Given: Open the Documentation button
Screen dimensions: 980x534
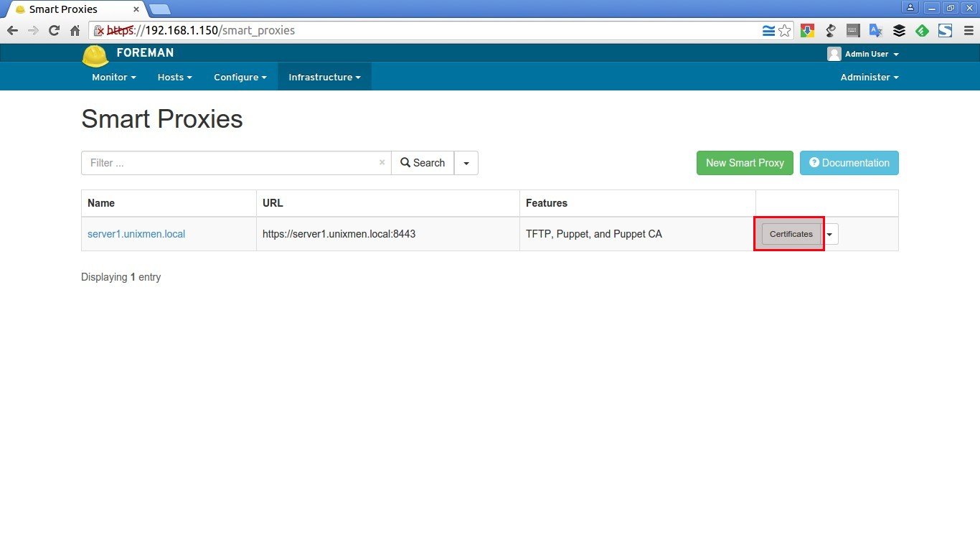Looking at the screenshot, I should (x=849, y=163).
